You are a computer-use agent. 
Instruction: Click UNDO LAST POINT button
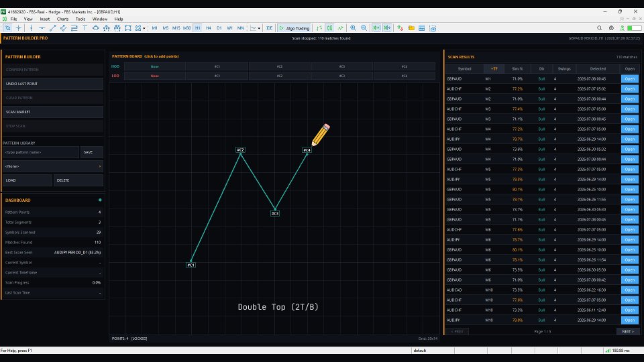point(52,84)
